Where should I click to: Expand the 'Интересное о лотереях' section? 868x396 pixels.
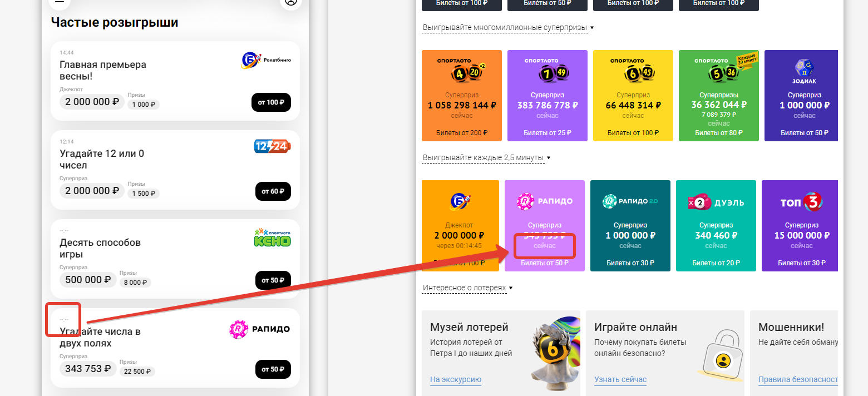[467, 288]
